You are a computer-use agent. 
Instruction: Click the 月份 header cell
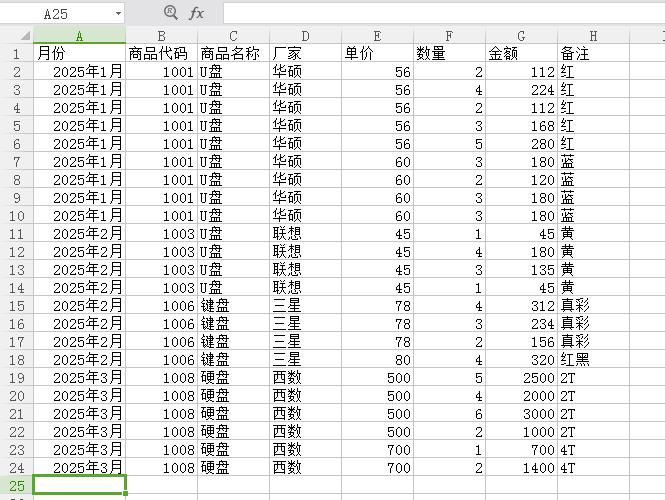tap(79, 53)
